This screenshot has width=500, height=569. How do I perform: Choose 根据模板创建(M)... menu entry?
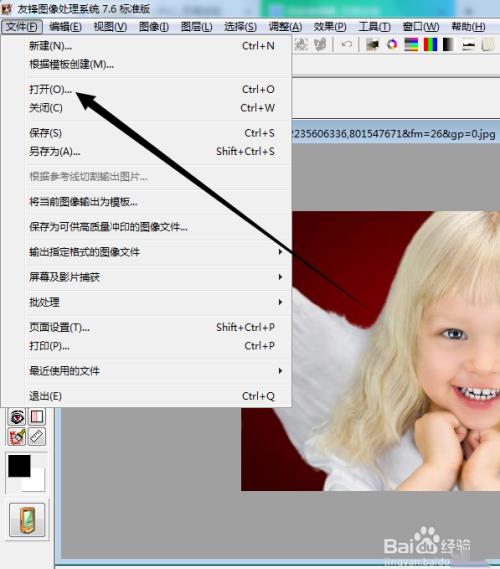pos(159,65)
